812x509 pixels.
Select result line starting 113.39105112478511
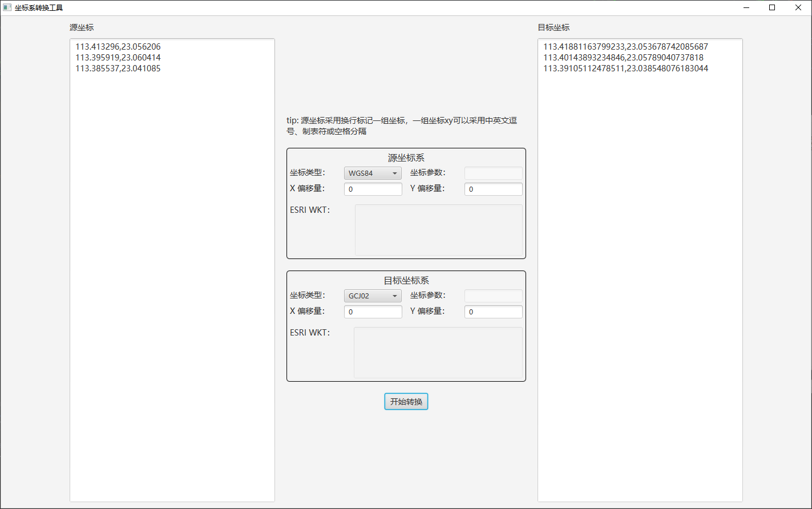pos(625,68)
